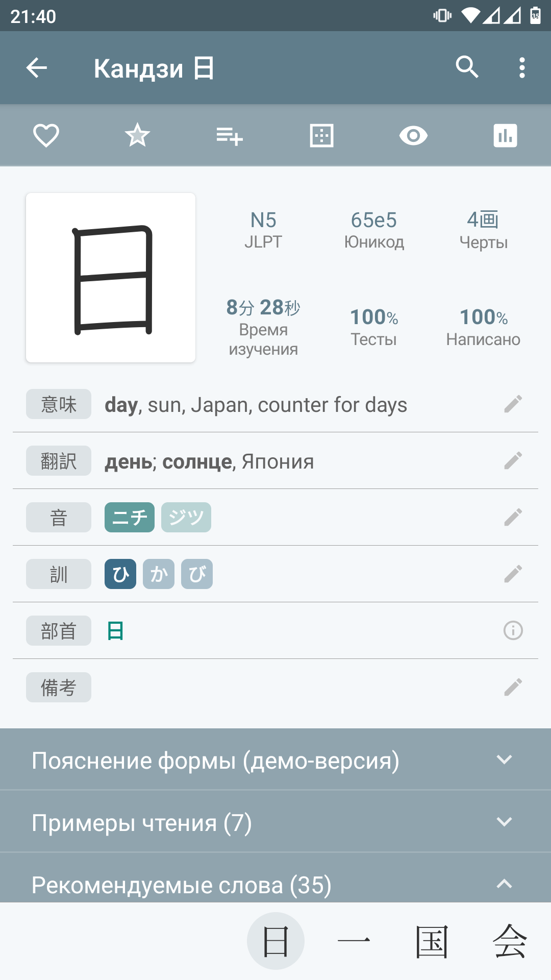Open the search magnifier icon
Screen dimensions: 551x980
point(467,67)
